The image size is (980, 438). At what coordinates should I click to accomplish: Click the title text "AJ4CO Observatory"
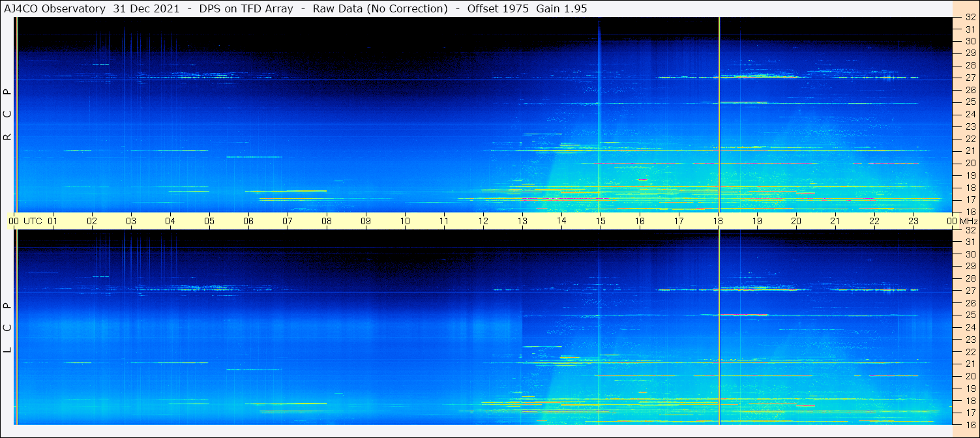click(53, 8)
